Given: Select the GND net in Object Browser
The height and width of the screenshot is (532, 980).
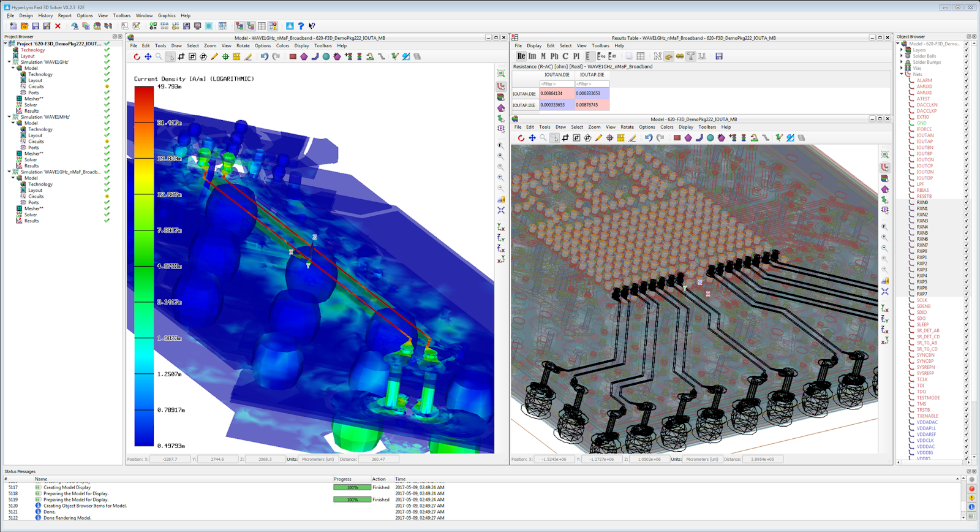Looking at the screenshot, I should (x=921, y=123).
